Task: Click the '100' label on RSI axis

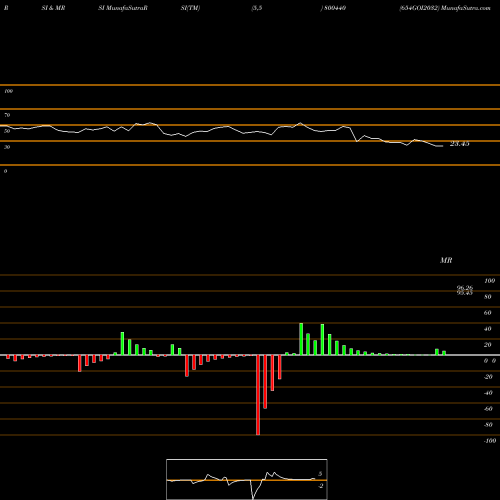Action: [x=8, y=91]
